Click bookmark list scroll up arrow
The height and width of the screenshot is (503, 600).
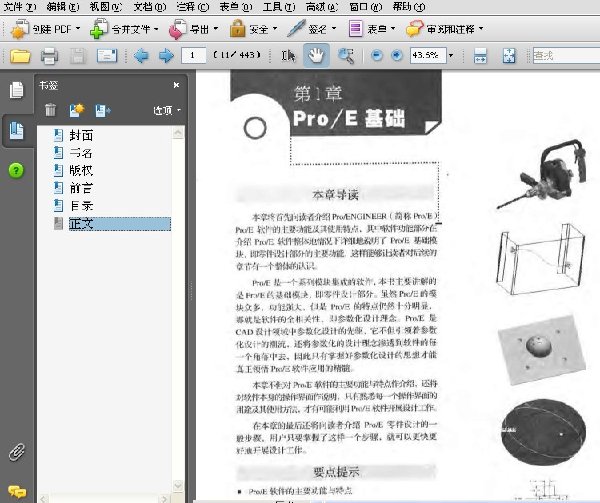point(178,133)
